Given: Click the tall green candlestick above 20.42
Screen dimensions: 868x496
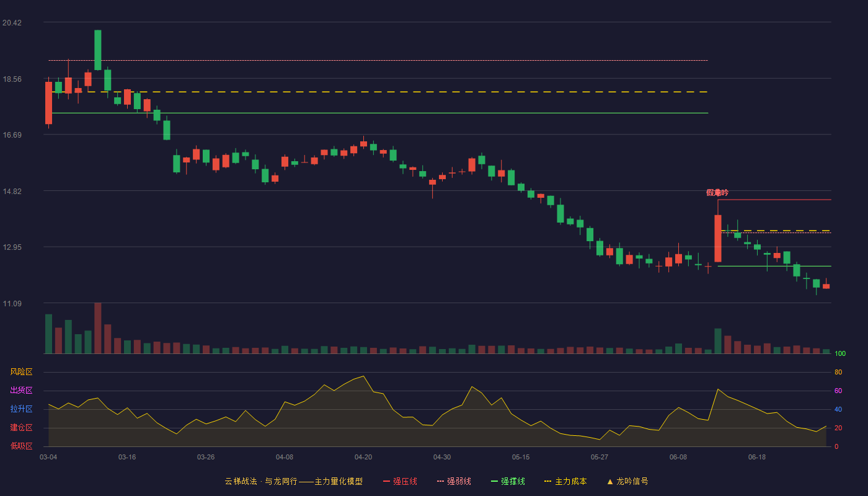Looking at the screenshot, I should 98,50.
